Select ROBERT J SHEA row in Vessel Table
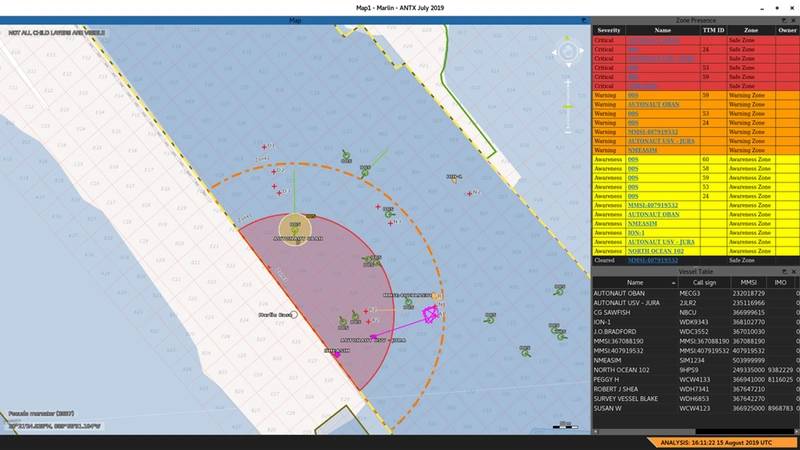The width and height of the screenshot is (800, 450). tap(694, 389)
